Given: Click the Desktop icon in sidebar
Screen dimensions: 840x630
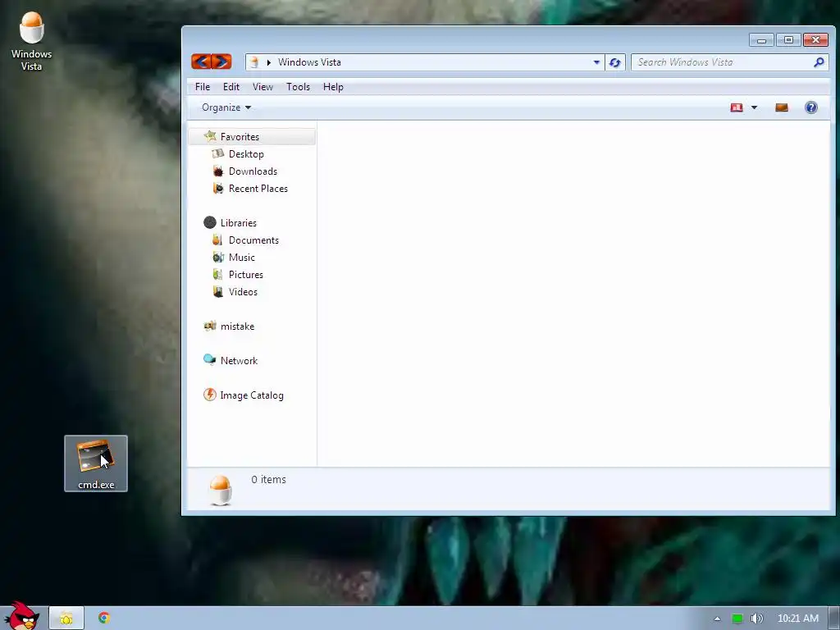Looking at the screenshot, I should (x=218, y=153).
